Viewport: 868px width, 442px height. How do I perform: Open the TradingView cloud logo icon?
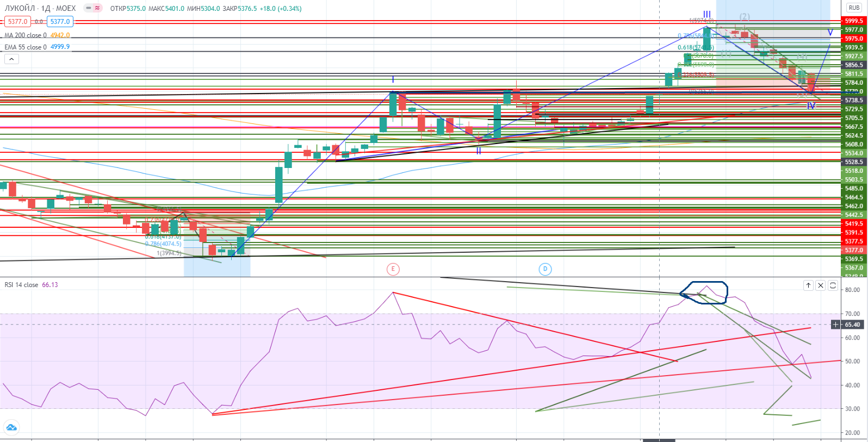click(x=11, y=427)
